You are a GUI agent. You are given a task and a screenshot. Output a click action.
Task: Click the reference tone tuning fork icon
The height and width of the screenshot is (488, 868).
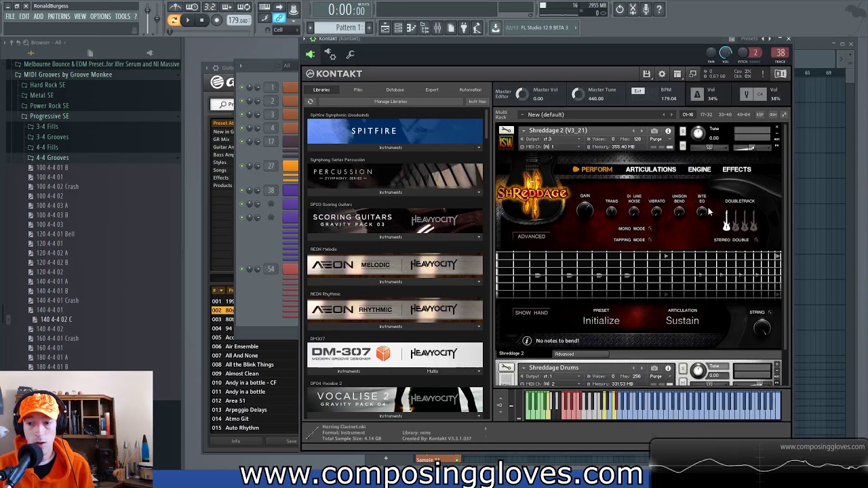coord(746,94)
